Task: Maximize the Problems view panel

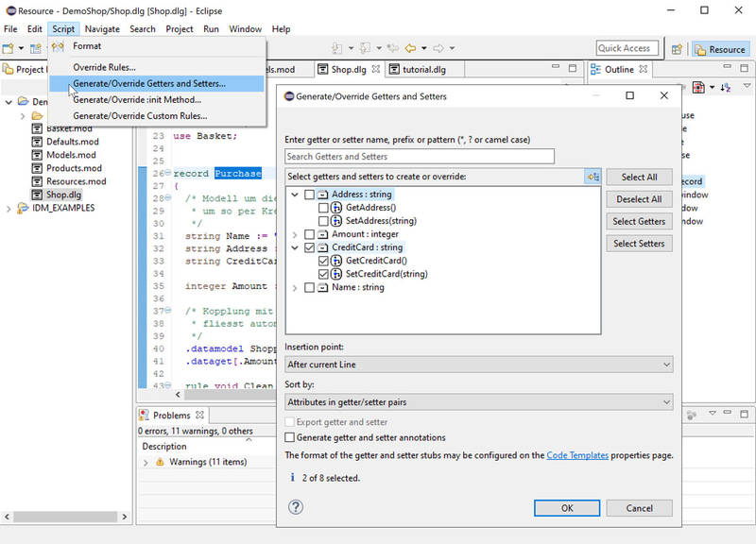Action: tap(744, 414)
